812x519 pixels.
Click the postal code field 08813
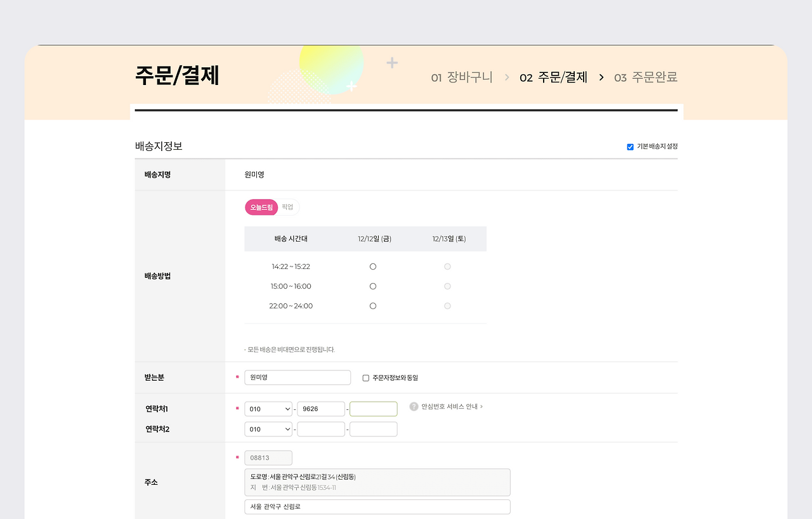[x=268, y=458]
